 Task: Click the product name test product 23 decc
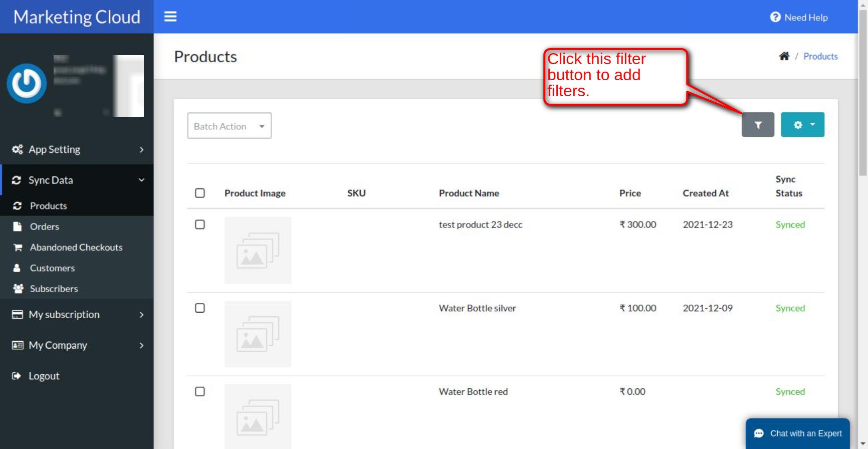point(481,224)
